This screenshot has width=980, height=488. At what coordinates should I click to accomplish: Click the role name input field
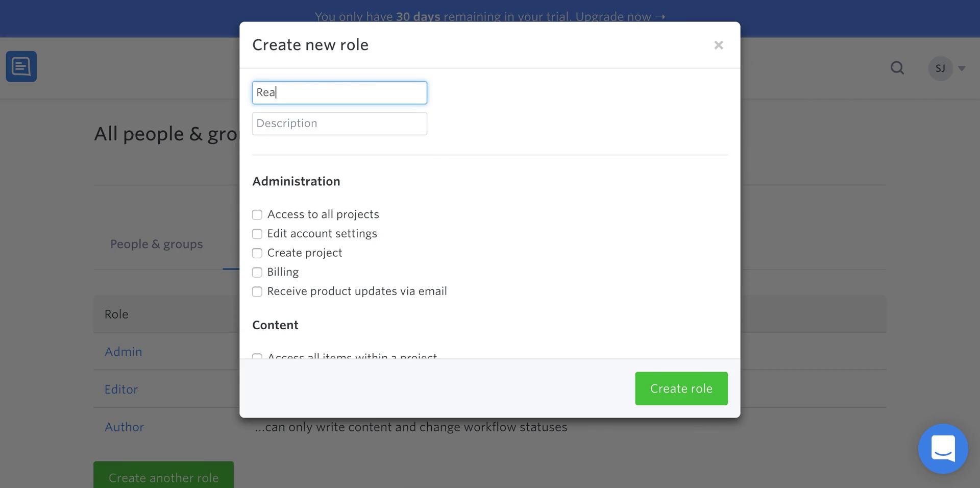[339, 93]
